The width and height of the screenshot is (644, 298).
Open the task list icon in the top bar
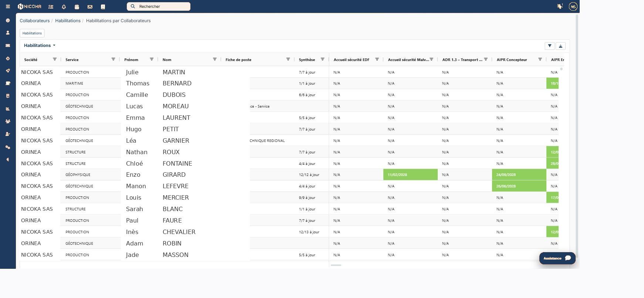[x=51, y=7]
